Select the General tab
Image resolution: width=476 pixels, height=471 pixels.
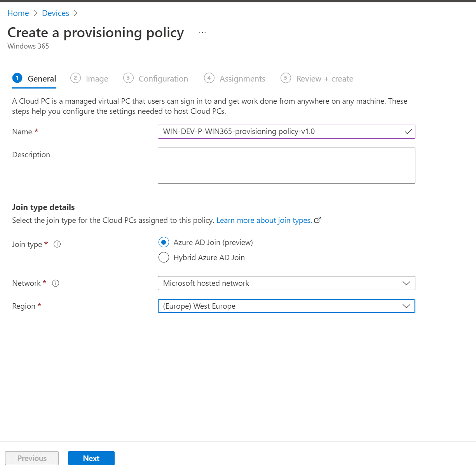pyautogui.click(x=42, y=78)
